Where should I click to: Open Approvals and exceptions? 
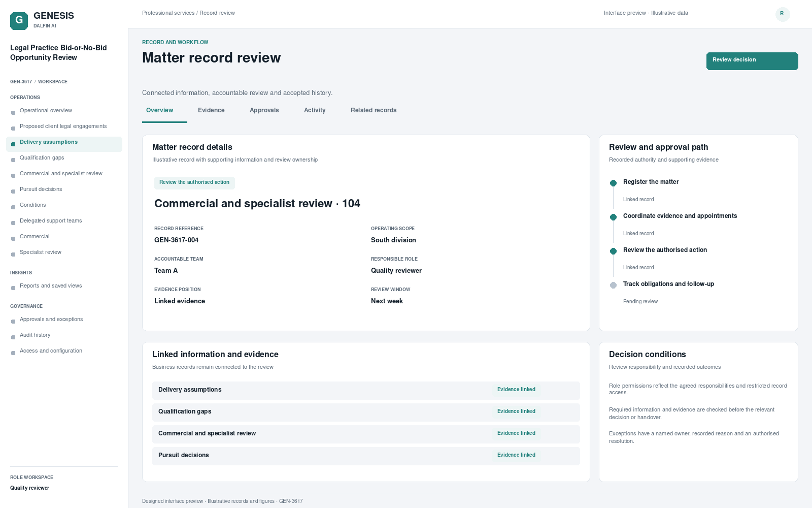tap(64, 320)
